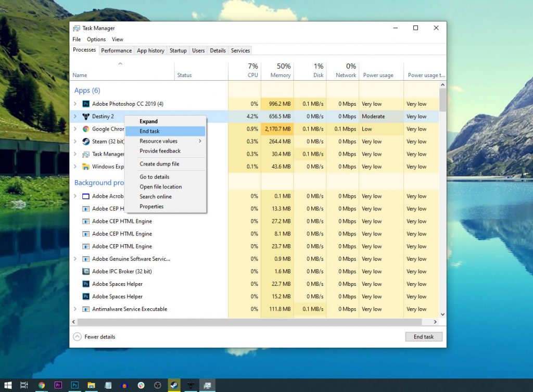533x392 pixels.
Task: Switch to the Performance tab
Action: click(116, 50)
